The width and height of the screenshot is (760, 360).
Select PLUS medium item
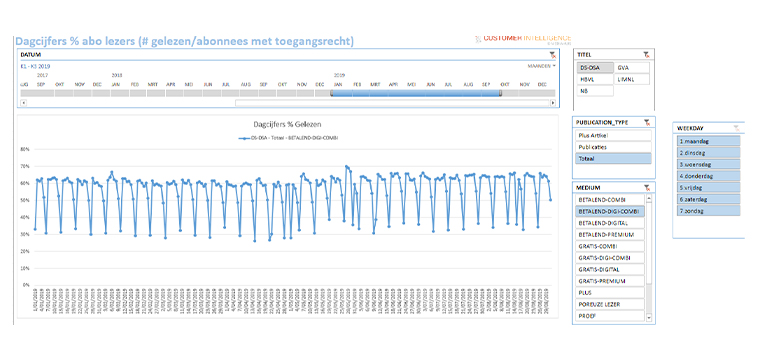pos(610,293)
